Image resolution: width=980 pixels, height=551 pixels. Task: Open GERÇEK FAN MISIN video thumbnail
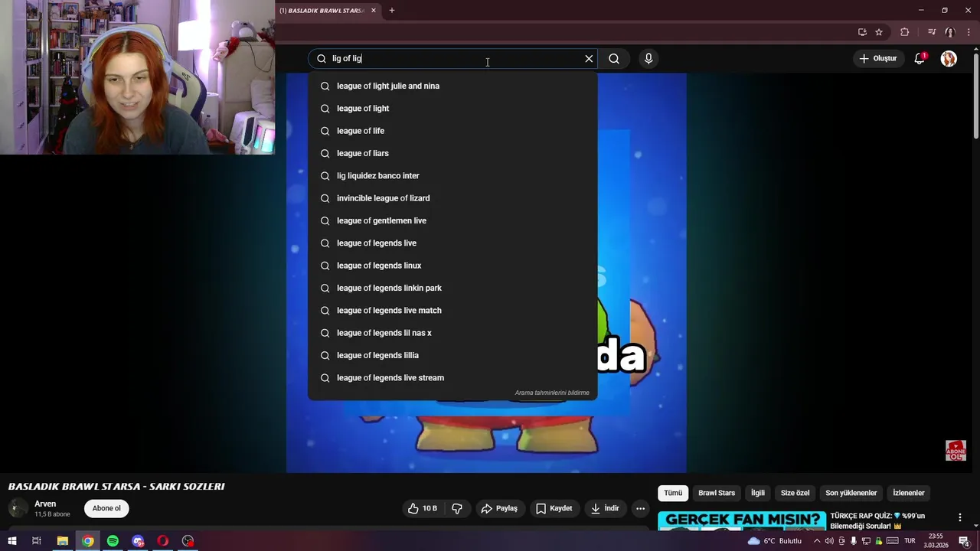pyautogui.click(x=742, y=520)
